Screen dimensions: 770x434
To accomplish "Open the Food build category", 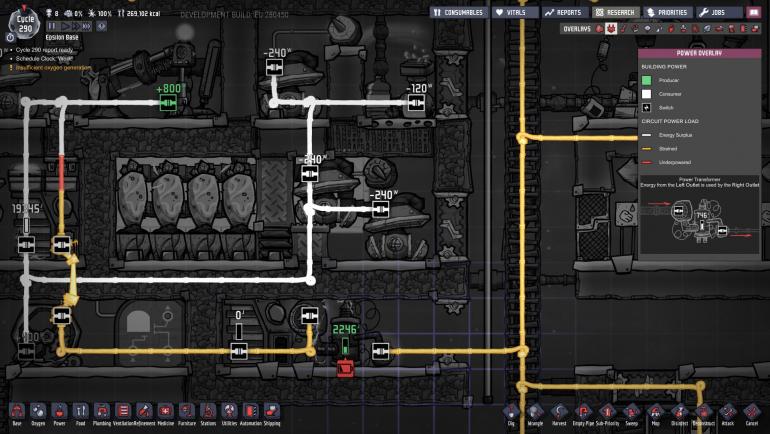I will pos(80,410).
